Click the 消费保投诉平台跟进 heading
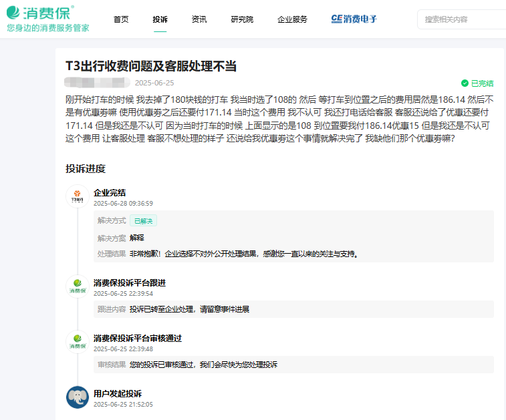Screen dimensions: 506x420 pos(130,282)
